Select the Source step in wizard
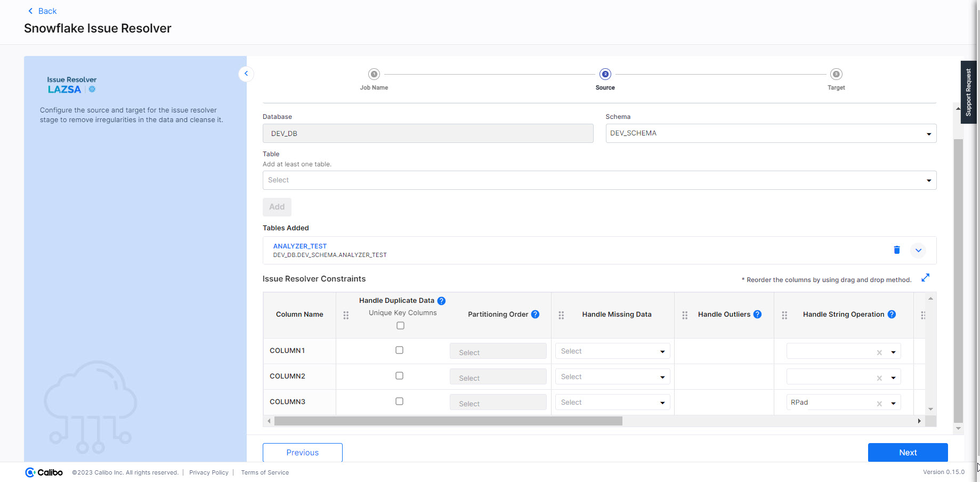Viewport: 980px width, 482px height. coord(605,79)
